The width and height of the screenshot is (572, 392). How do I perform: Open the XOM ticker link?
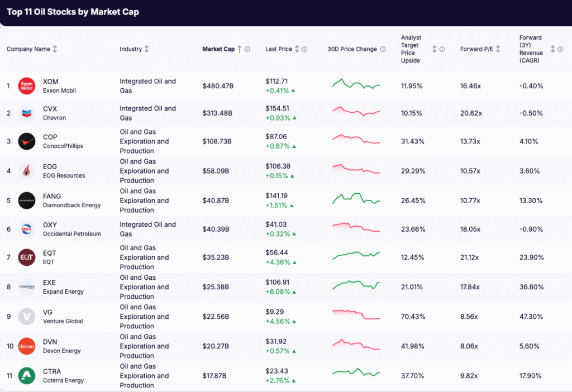click(x=50, y=82)
